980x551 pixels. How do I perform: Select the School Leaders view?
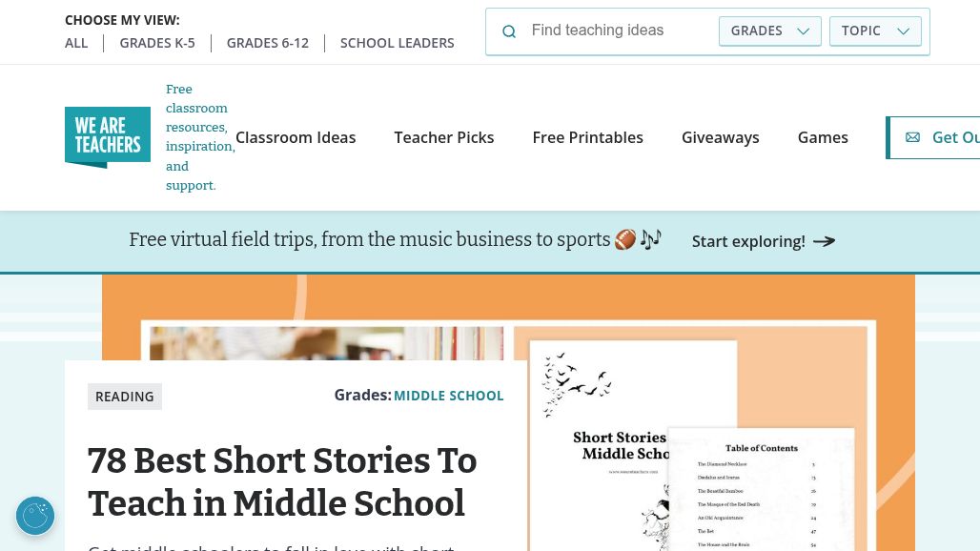tap(398, 43)
